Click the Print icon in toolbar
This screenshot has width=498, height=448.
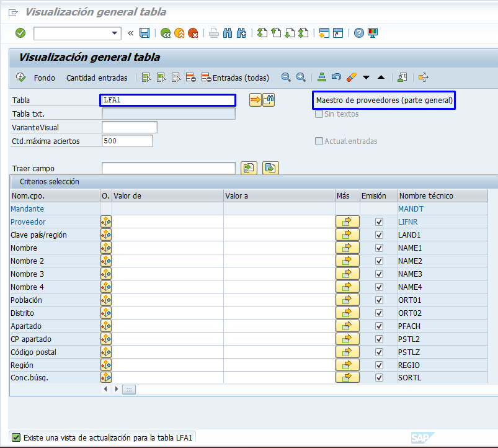coord(213,33)
